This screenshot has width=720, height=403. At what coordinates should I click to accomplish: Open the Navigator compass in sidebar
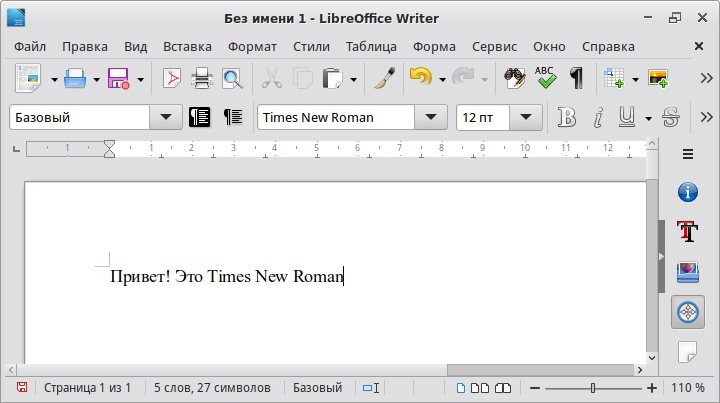coord(687,312)
